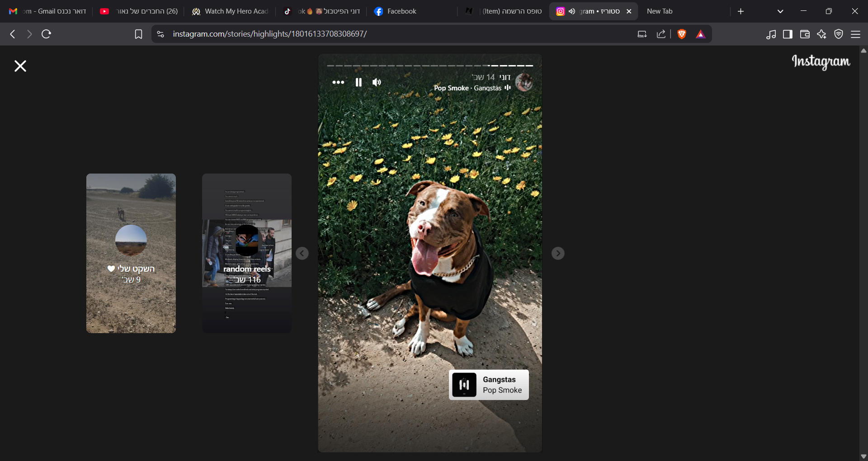Viewport: 868px width, 461px height.
Task: Expand the tab search dropdown arrow
Action: point(780,11)
